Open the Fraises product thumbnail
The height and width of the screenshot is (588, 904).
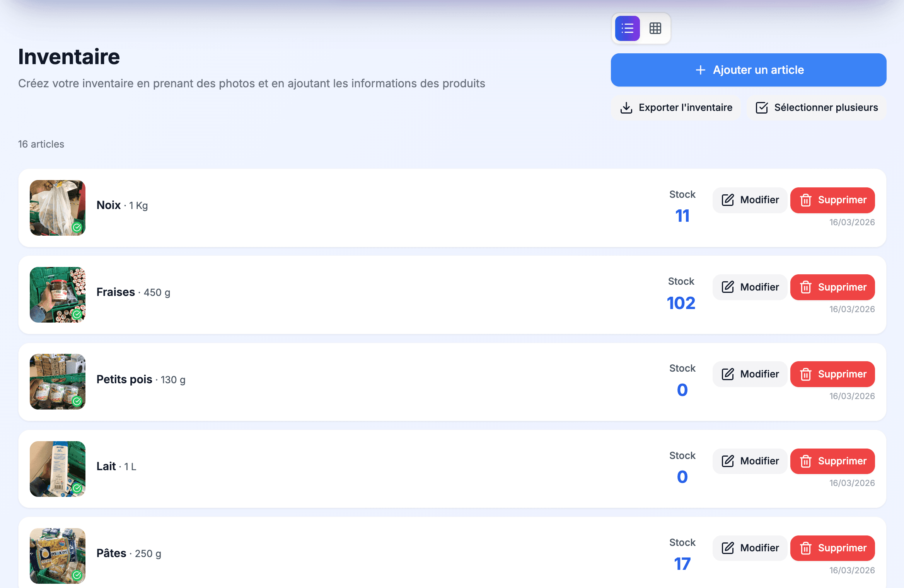coord(58,295)
